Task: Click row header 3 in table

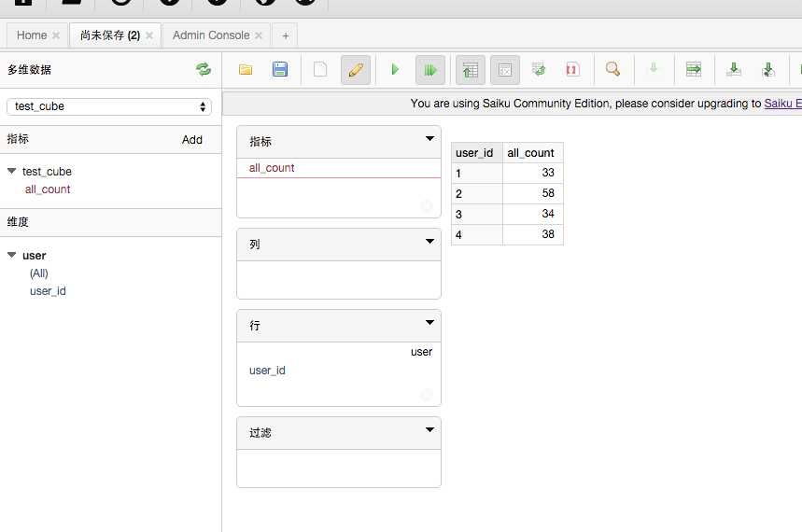Action: click(x=477, y=215)
